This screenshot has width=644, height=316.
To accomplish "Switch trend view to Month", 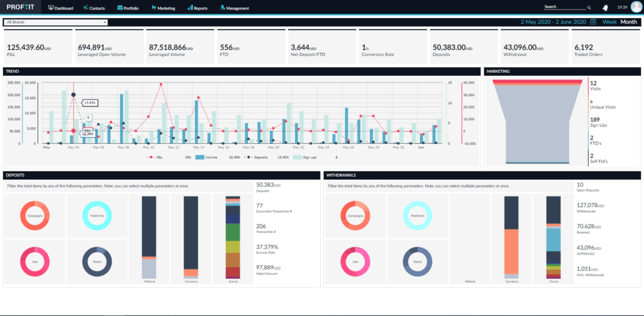I will click(629, 22).
